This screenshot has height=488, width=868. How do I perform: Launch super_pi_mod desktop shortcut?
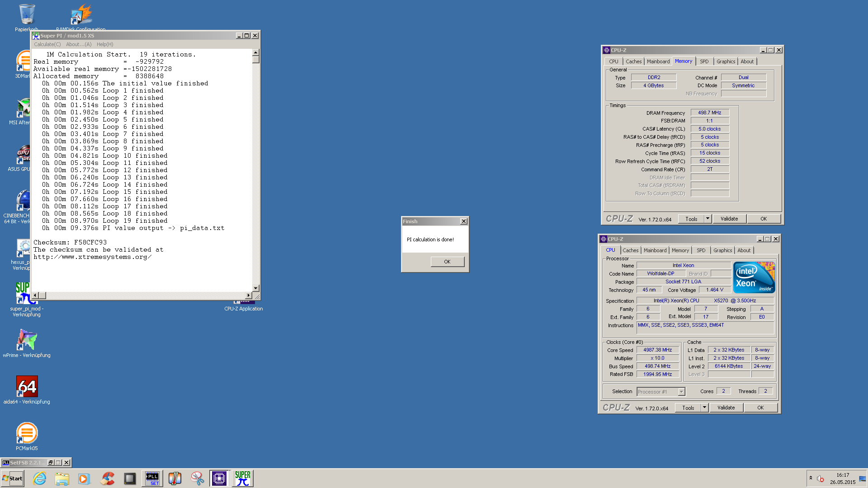(x=27, y=299)
